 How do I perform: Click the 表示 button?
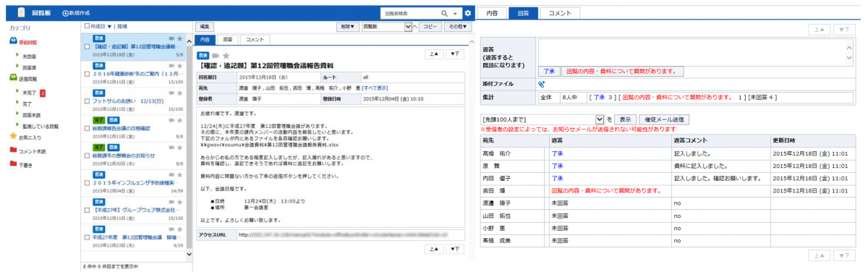click(625, 119)
